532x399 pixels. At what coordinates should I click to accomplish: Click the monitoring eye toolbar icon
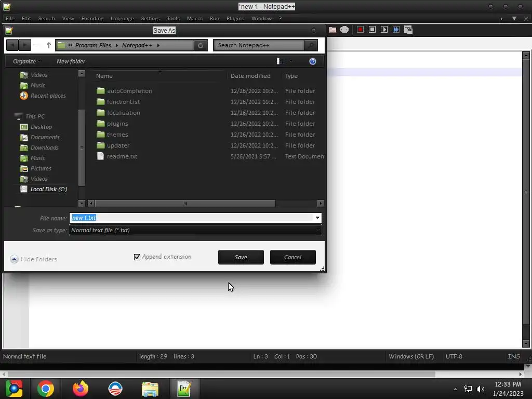click(344, 30)
